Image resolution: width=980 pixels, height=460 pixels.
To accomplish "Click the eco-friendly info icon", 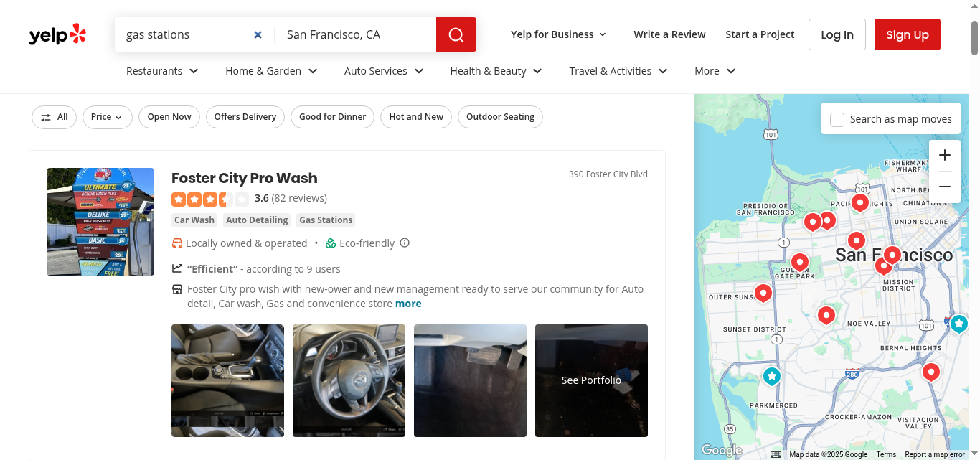I will click(x=405, y=243).
